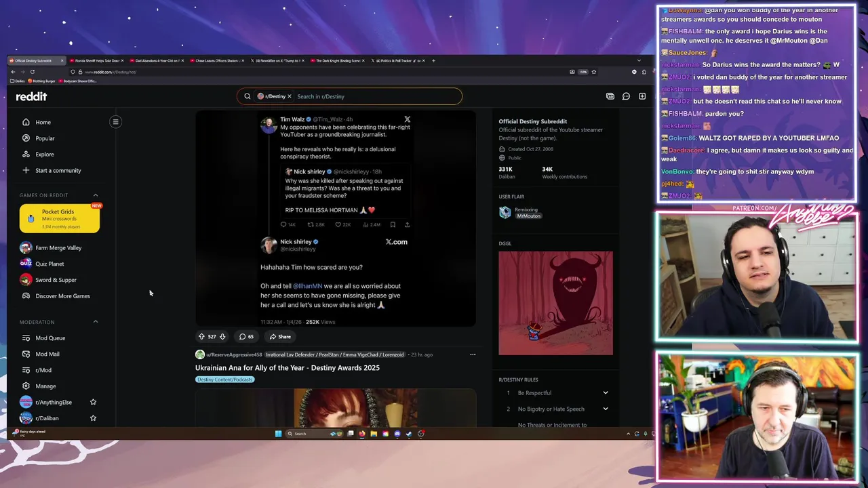The width and height of the screenshot is (868, 488).
Task: Open Reddit chat
Action: tap(626, 96)
